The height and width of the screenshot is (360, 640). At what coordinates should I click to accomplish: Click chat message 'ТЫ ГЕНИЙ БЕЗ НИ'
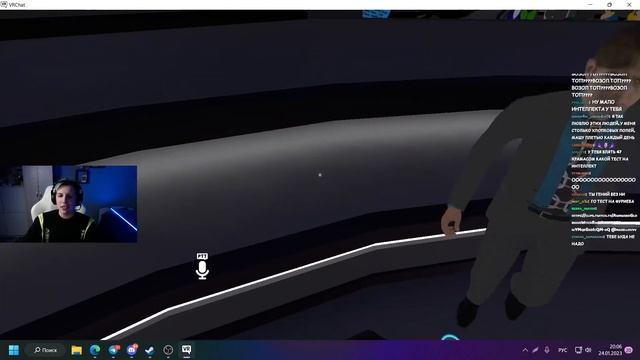607,194
